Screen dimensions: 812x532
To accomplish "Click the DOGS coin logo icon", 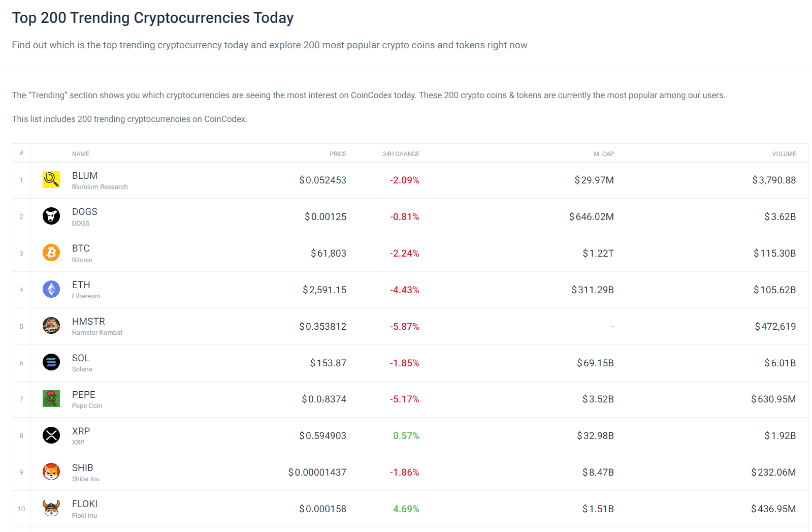I will (x=51, y=216).
